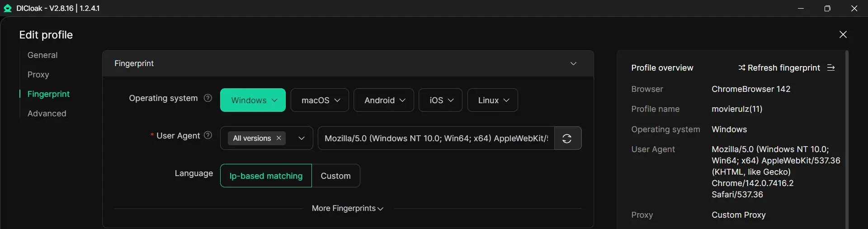The width and height of the screenshot is (868, 229).
Task: Go to the Proxy section
Action: (38, 74)
